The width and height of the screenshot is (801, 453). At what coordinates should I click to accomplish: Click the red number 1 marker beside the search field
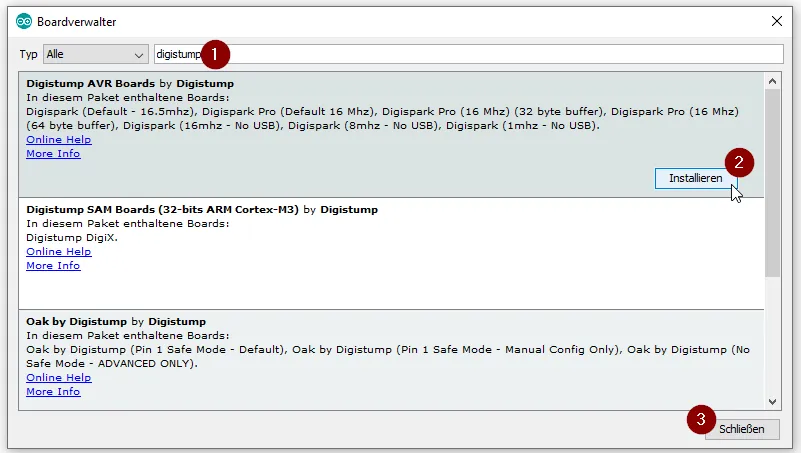point(216,52)
